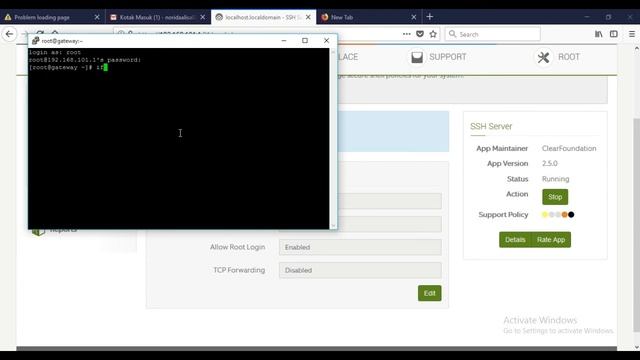Viewport: 640px width, 360px height.
Task: Click the Root tools wrench icon
Action: (543, 57)
